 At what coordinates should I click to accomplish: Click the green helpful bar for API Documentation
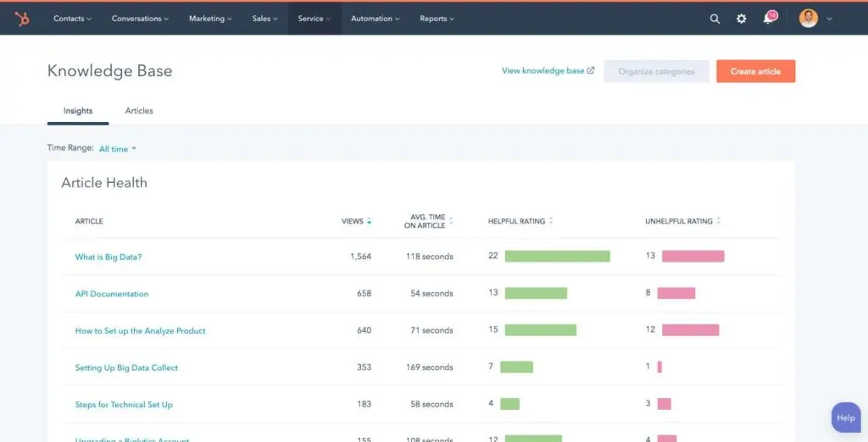(536, 293)
